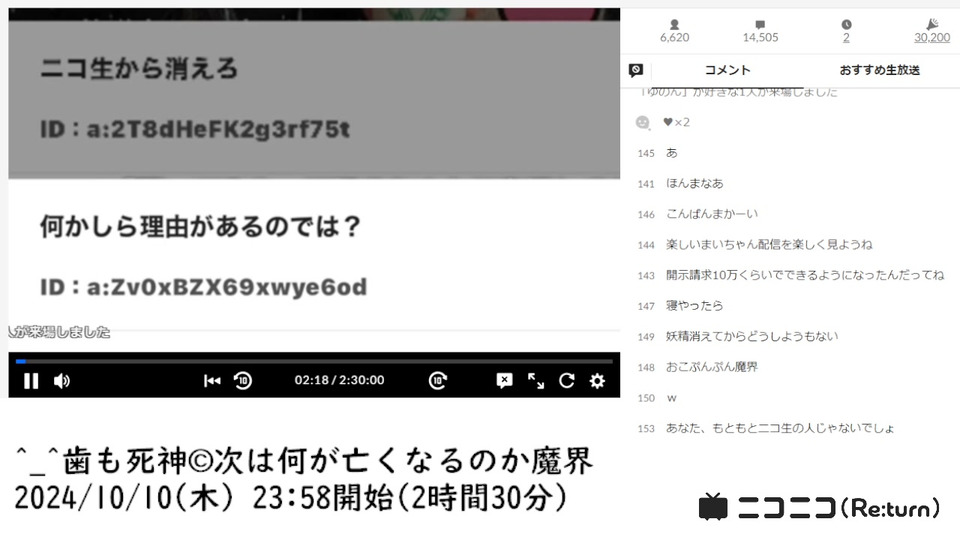The image size is (960, 540).
Task: Click the broadcast title ^_^歯も死神©次は何が亡くなるのか魔界
Action: pos(304,460)
